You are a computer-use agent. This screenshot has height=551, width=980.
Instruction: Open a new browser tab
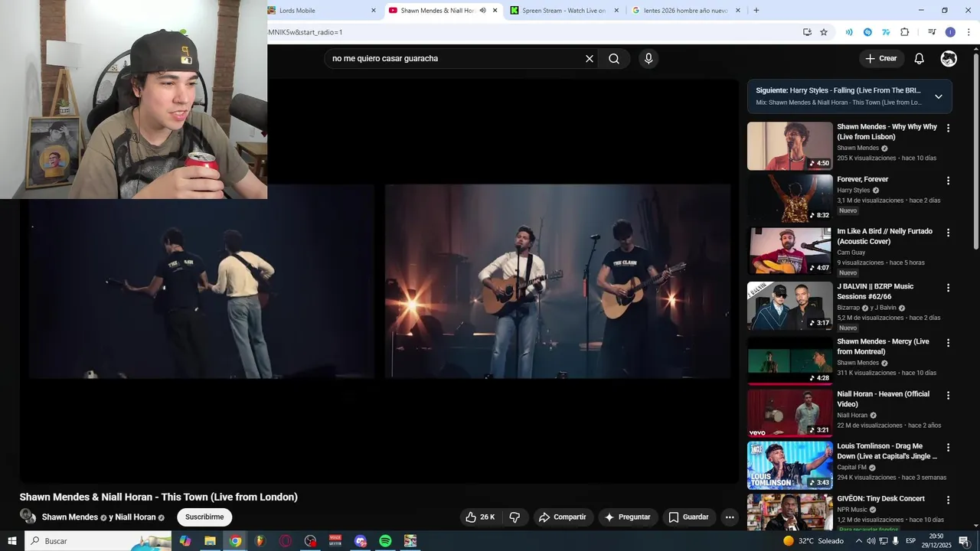[756, 11]
